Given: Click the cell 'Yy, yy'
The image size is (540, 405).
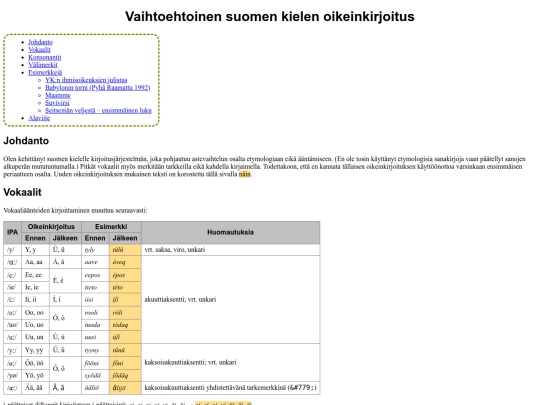Looking at the screenshot, I should pos(35,350).
